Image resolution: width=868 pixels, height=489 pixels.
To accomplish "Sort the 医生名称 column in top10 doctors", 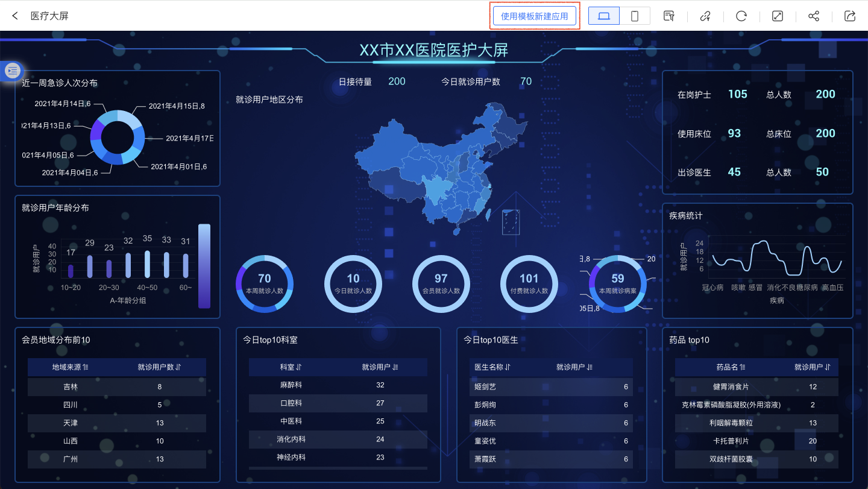I will pyautogui.click(x=508, y=367).
